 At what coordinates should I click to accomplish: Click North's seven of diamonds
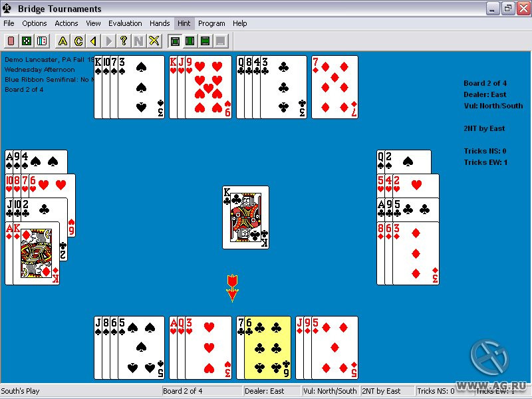(x=335, y=87)
